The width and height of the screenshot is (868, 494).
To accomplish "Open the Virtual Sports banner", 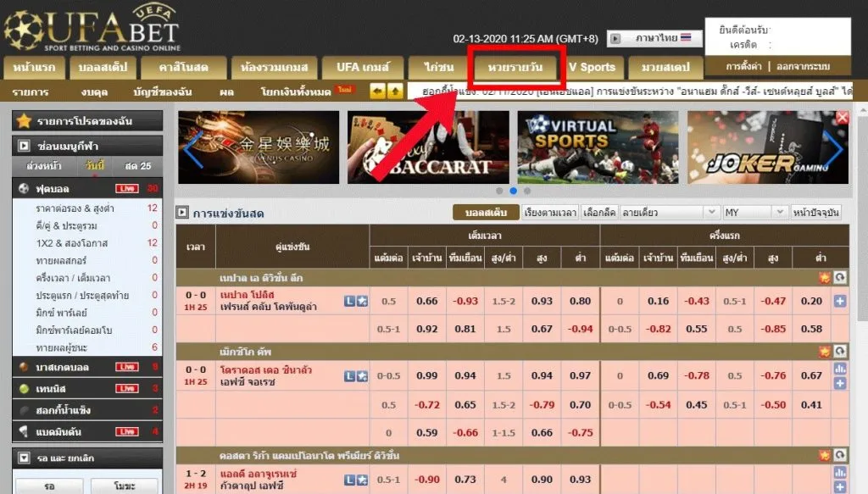I will pos(598,147).
